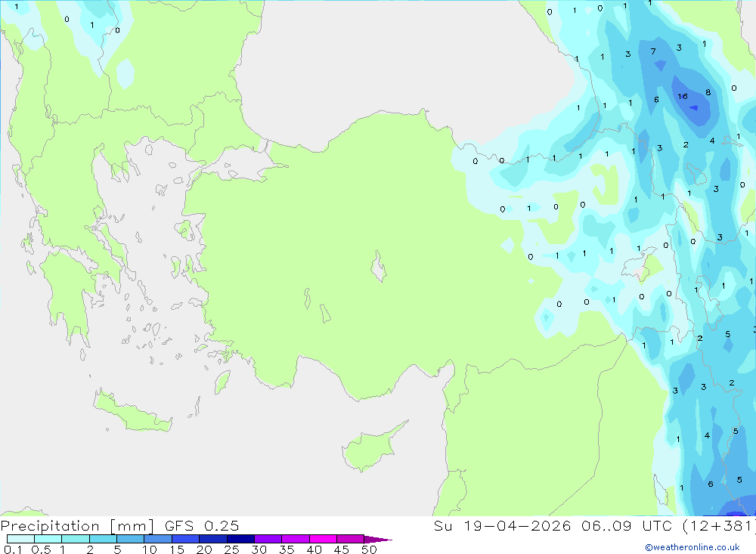Click the '45' legend scale label
This screenshot has width=756, height=554.
point(342,549)
